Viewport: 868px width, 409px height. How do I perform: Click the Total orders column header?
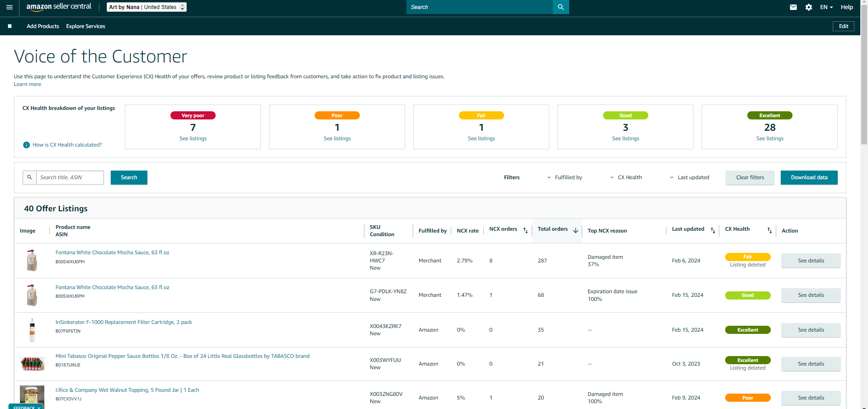[553, 229]
